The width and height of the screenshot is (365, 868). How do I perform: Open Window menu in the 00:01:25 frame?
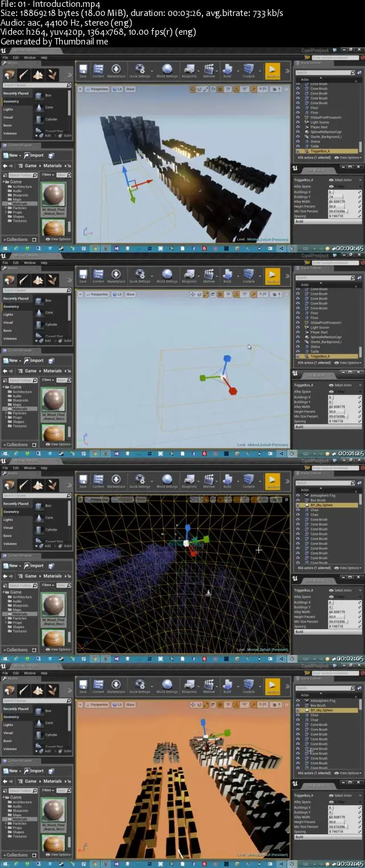point(29,263)
